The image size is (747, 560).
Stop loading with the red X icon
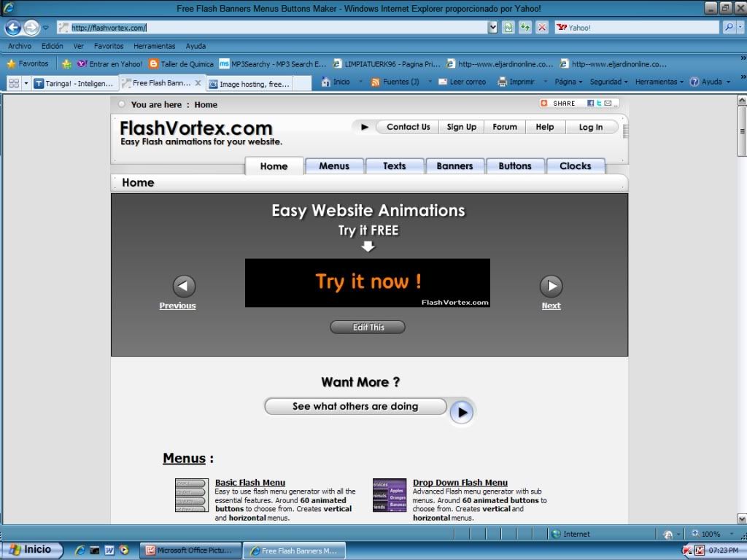coord(542,28)
